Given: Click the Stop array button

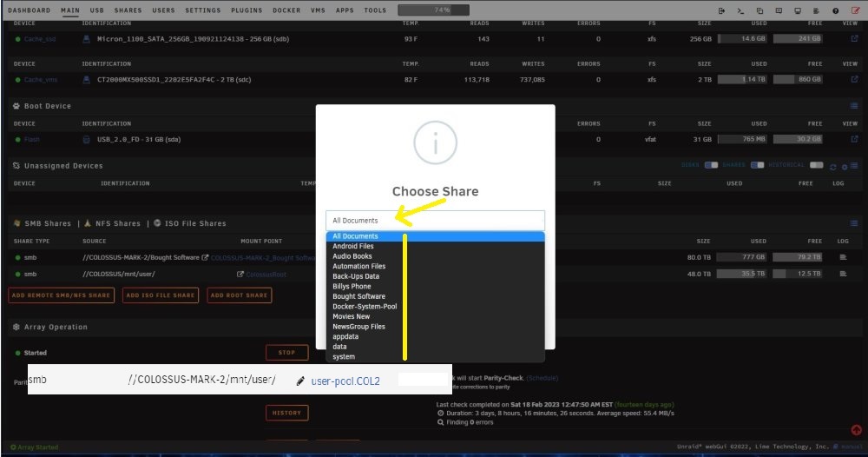Looking at the screenshot, I should click(x=286, y=352).
